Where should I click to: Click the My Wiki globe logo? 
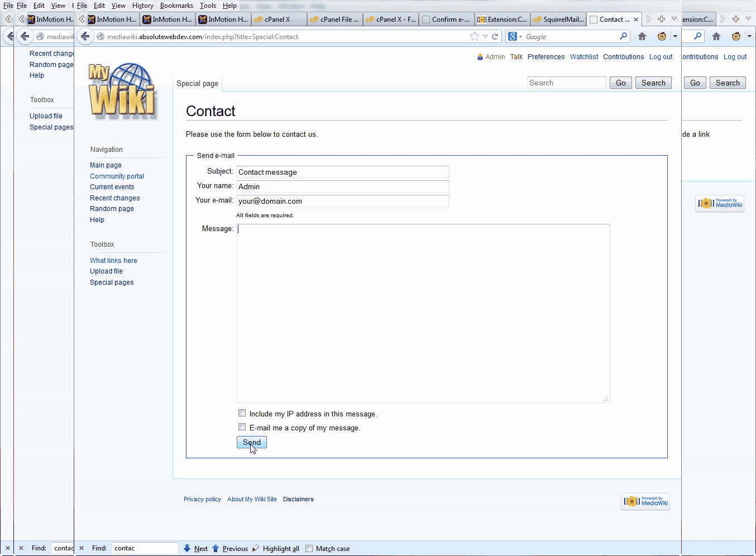[122, 89]
